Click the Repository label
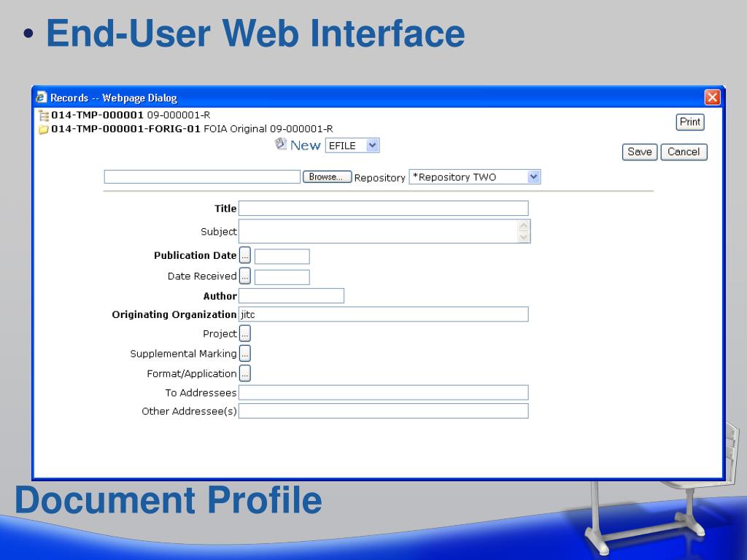Screen dimensions: 747x560 (x=379, y=178)
